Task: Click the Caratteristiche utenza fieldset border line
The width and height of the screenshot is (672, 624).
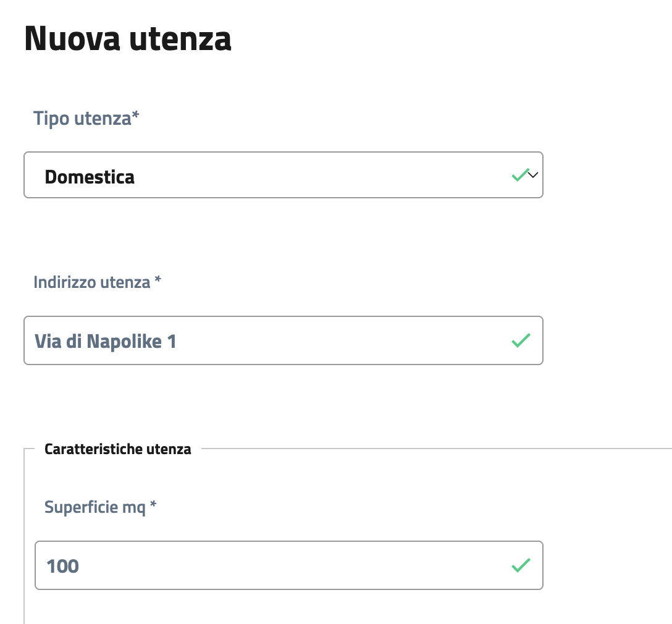Action: (x=432, y=449)
